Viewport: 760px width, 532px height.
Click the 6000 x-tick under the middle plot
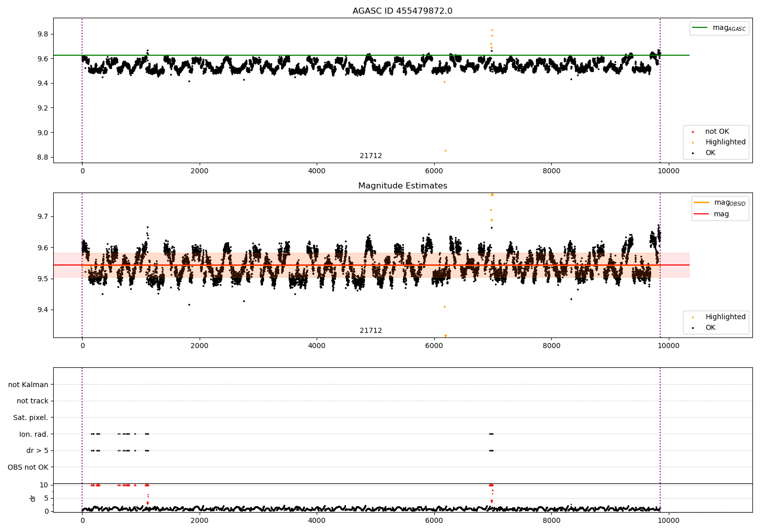pos(434,346)
